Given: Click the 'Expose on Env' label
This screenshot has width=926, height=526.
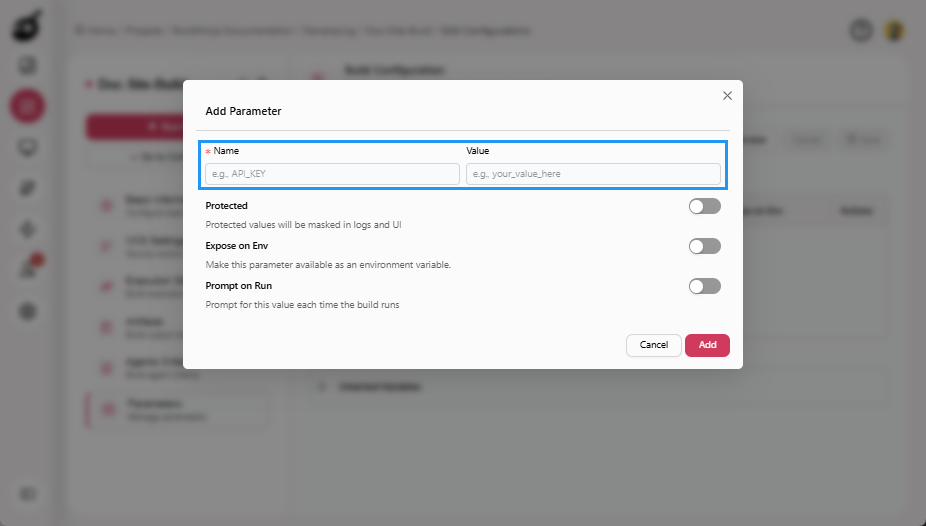Looking at the screenshot, I should (x=237, y=246).
